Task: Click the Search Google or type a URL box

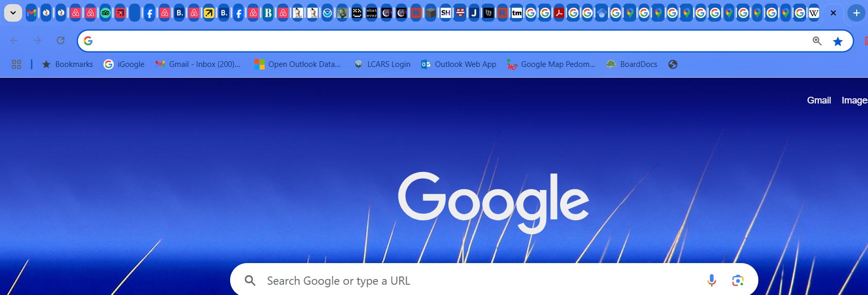Action: (x=494, y=281)
